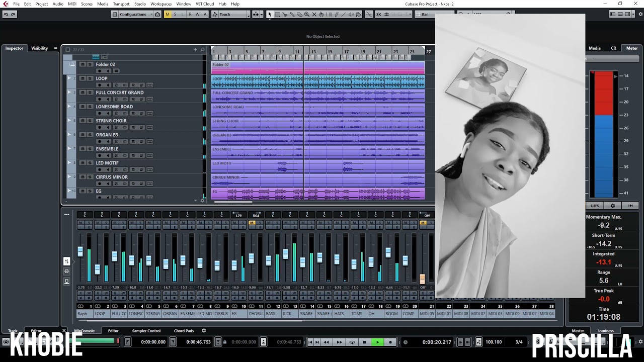Image resolution: width=644 pixels, height=362 pixels.
Task: Solo the LONESOME ROAD track
Action: point(90,107)
